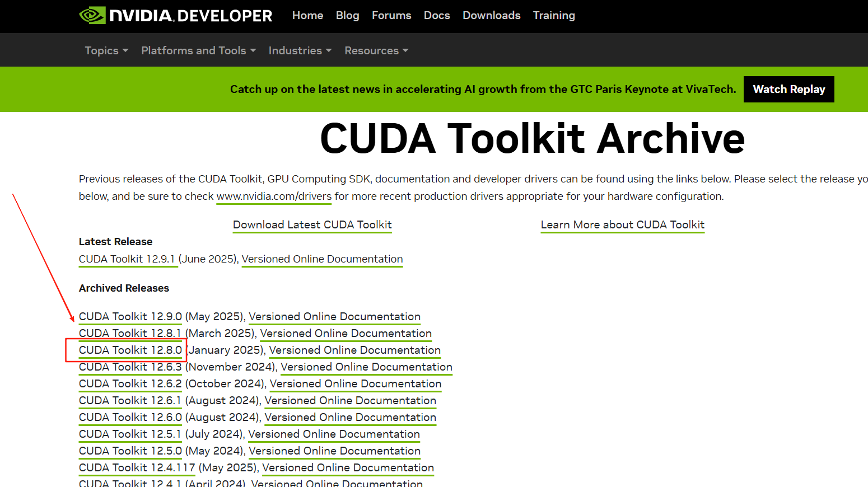Open CUDA Toolkit 12.6.1 link
This screenshot has height=487, width=868.
pyautogui.click(x=130, y=401)
